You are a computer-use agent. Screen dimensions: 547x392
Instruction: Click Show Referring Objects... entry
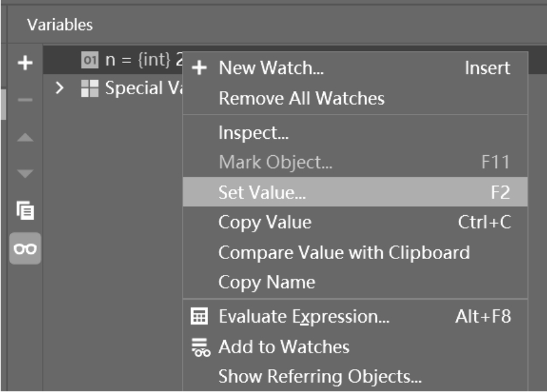pos(319,376)
